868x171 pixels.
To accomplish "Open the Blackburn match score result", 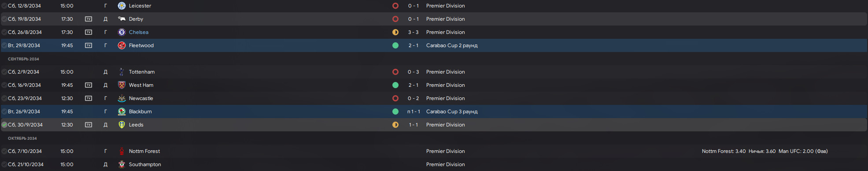I will coord(414,112).
